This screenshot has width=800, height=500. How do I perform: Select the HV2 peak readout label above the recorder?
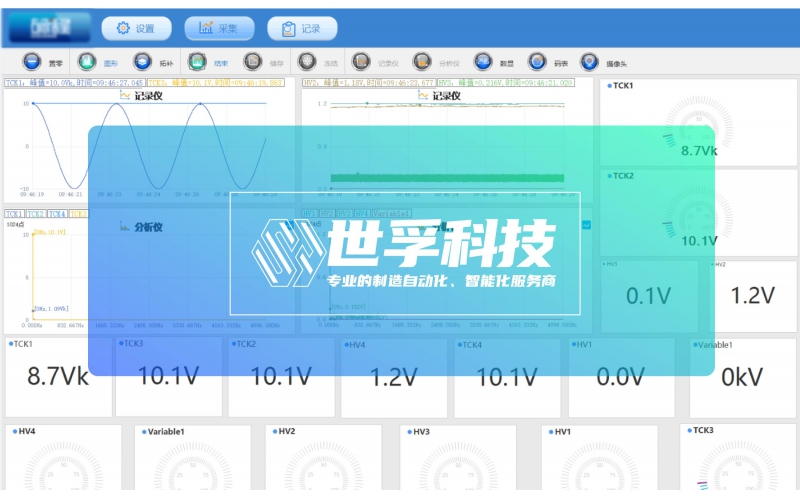[x=367, y=84]
